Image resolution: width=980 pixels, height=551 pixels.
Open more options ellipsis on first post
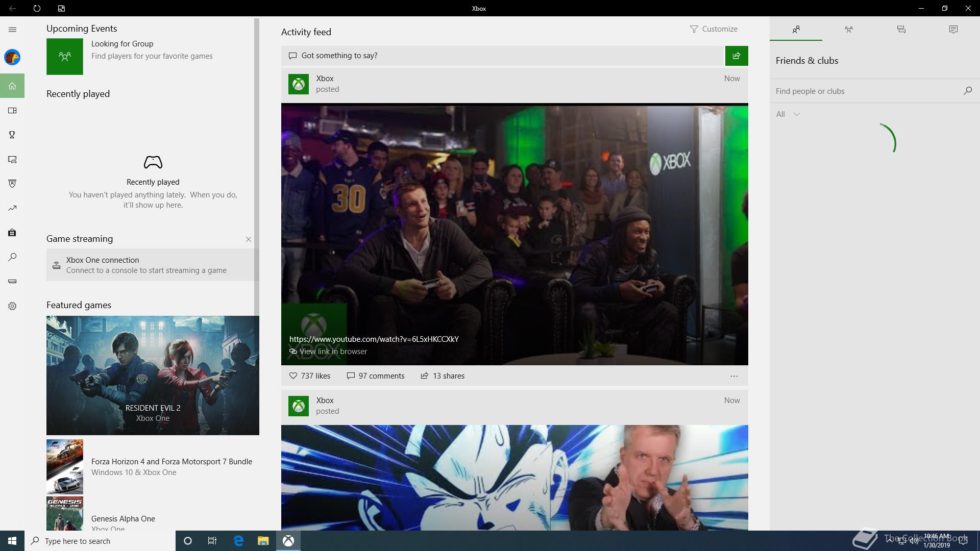[x=734, y=376]
